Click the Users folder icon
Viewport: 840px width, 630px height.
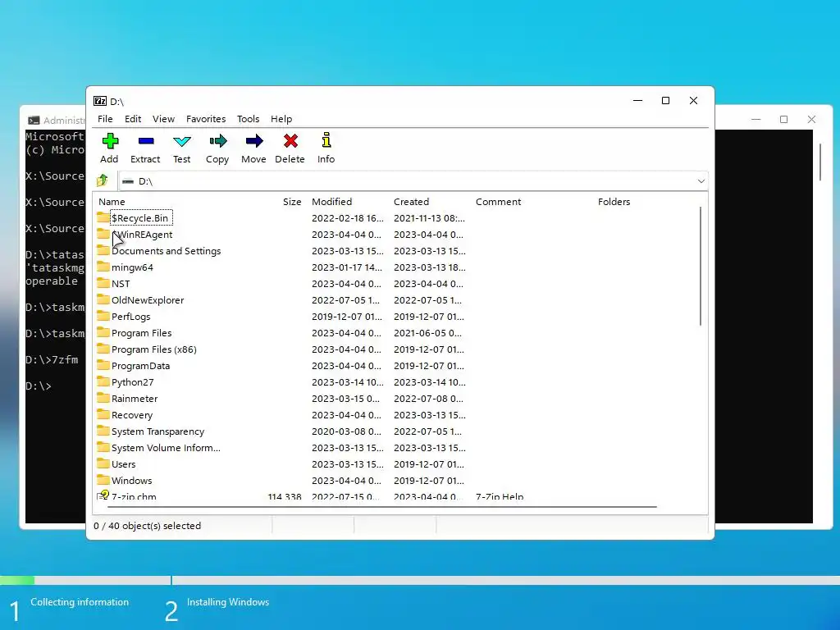click(103, 463)
